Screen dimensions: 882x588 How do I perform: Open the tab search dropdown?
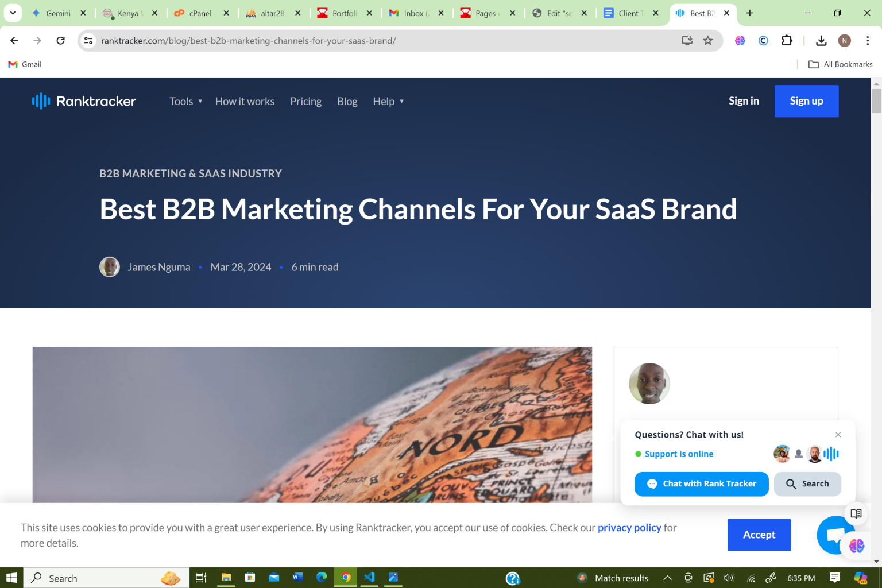pyautogui.click(x=13, y=13)
